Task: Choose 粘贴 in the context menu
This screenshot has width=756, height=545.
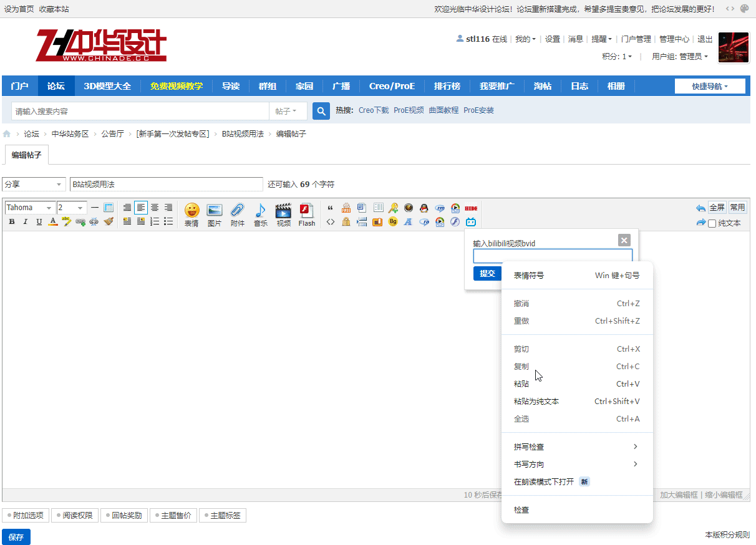Action: pos(577,384)
